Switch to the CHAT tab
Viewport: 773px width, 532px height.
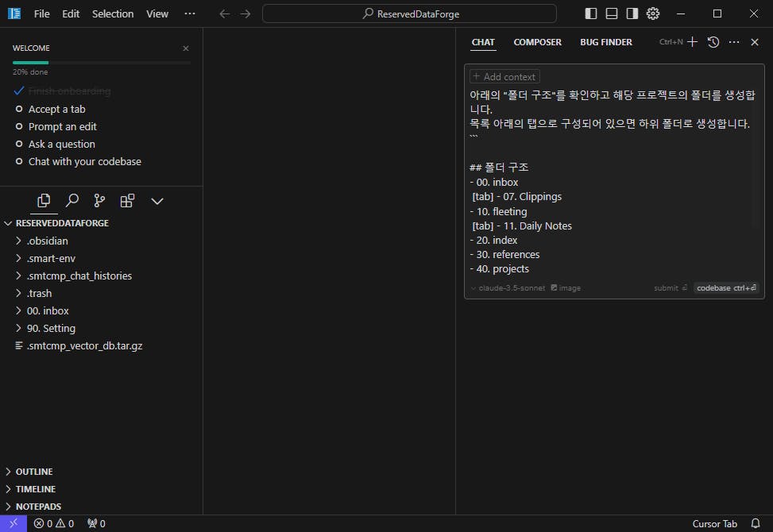point(483,42)
